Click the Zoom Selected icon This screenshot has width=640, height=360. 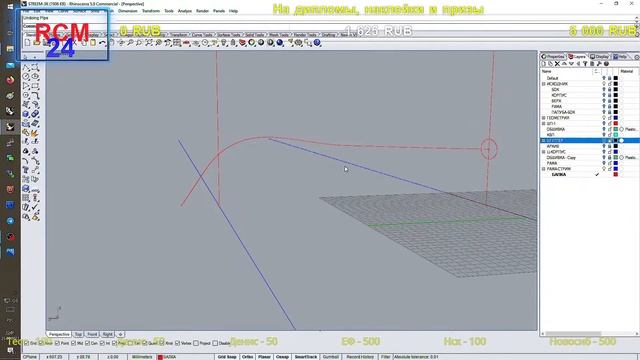(158, 42)
